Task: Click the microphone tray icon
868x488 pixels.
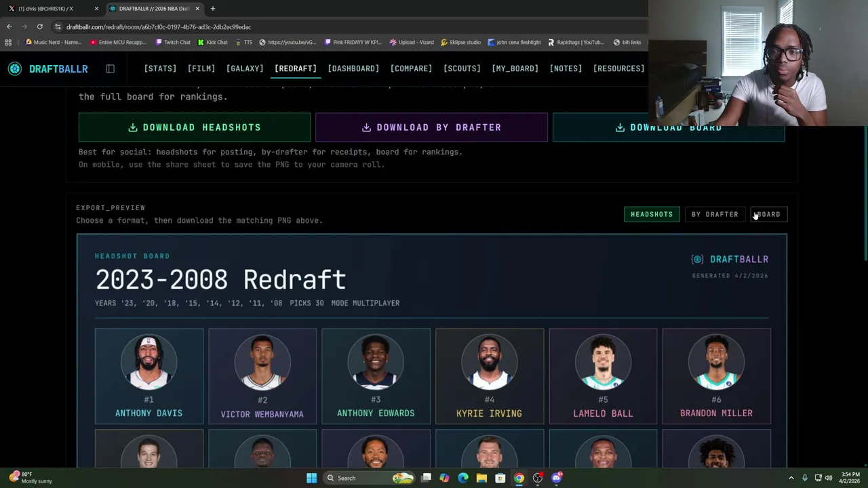Action: tap(805, 478)
